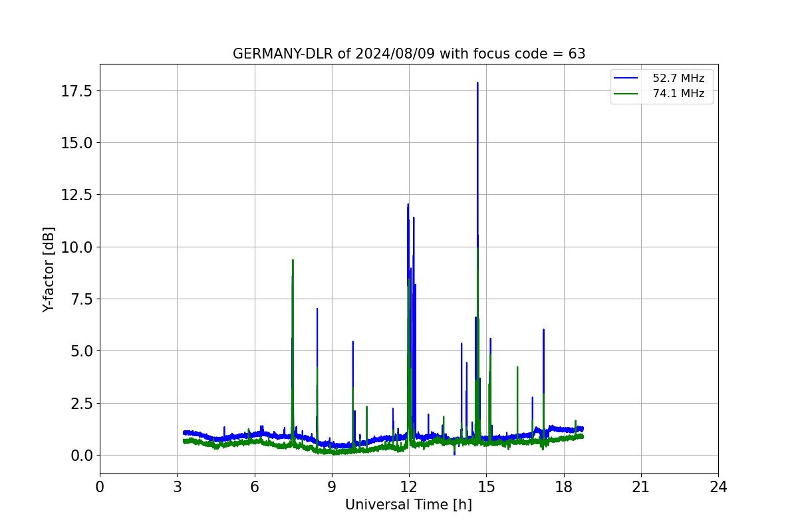Click the blue line sample in legend
Image resolution: width=798 pixels, height=532 pixels.
[x=626, y=78]
